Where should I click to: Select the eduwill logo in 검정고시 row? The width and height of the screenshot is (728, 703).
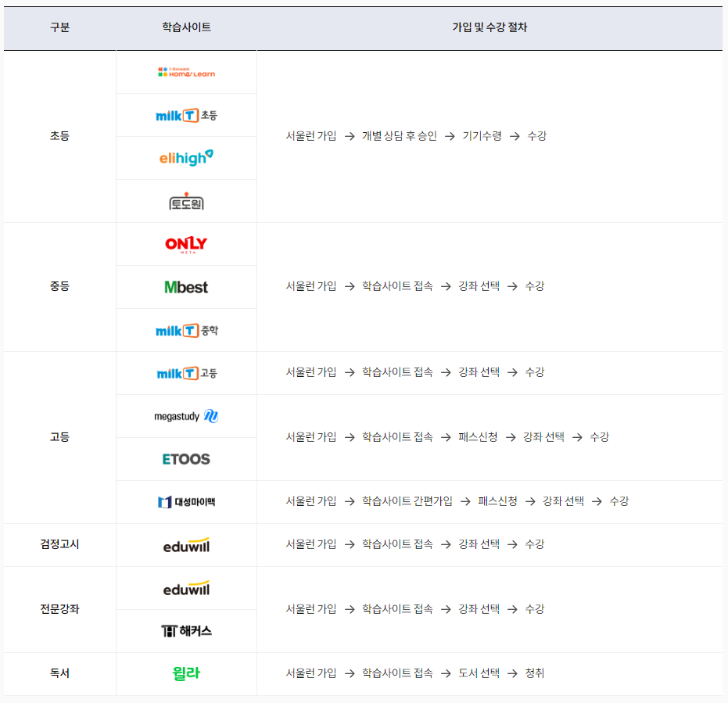(186, 544)
